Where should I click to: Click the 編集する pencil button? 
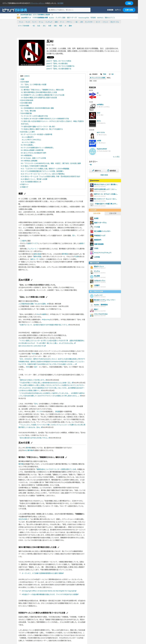pyautogui.click(x=96, y=171)
